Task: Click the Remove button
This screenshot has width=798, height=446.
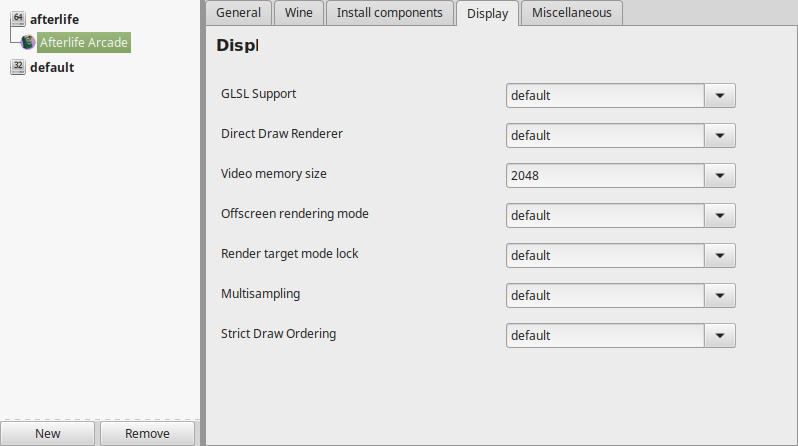Action: pos(147,433)
